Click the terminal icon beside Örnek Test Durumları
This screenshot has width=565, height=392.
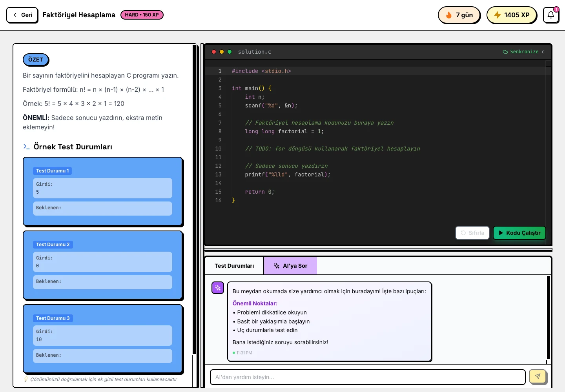pyautogui.click(x=26, y=147)
